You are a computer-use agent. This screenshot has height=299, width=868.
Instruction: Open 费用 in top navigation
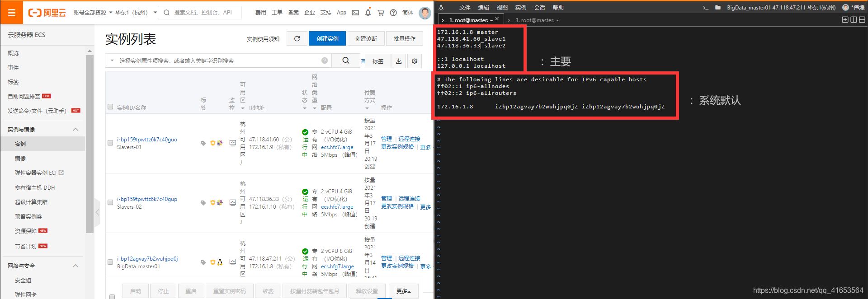260,13
